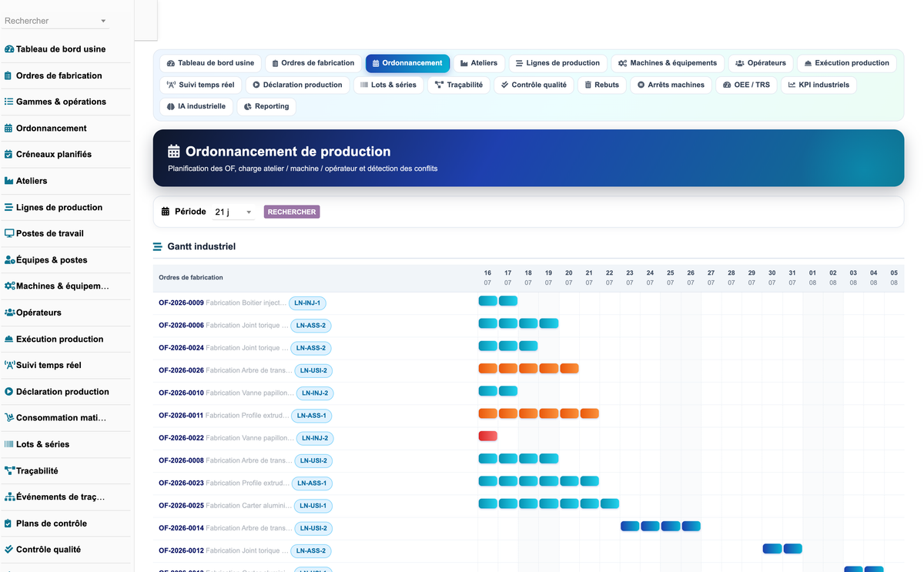Viewport: 924px width, 572px height.
Task: Click the Ordres de fabrication sidebar clipboard icon
Action: [8, 75]
